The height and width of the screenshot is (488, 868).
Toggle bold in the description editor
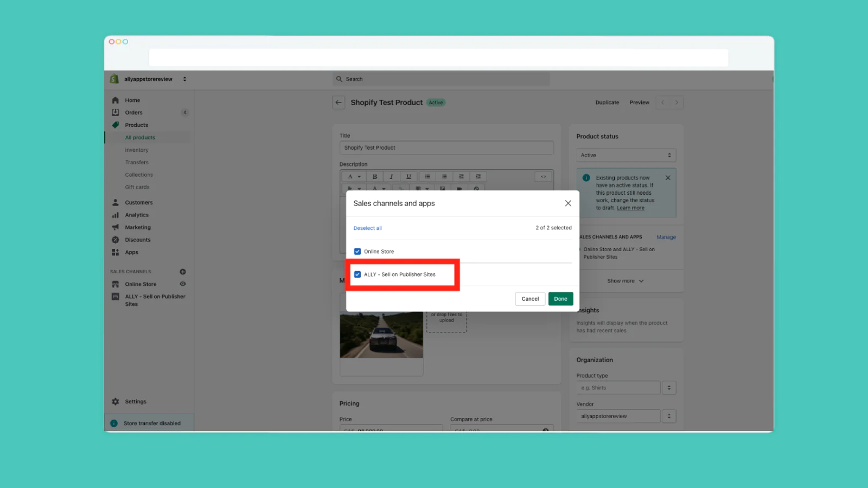(x=374, y=177)
